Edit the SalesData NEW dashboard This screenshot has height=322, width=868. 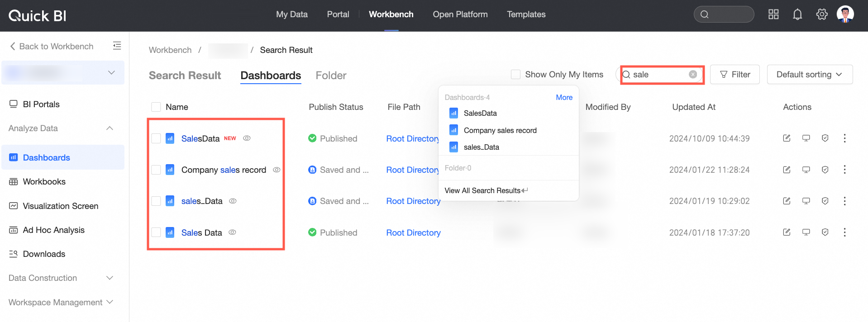[787, 138]
